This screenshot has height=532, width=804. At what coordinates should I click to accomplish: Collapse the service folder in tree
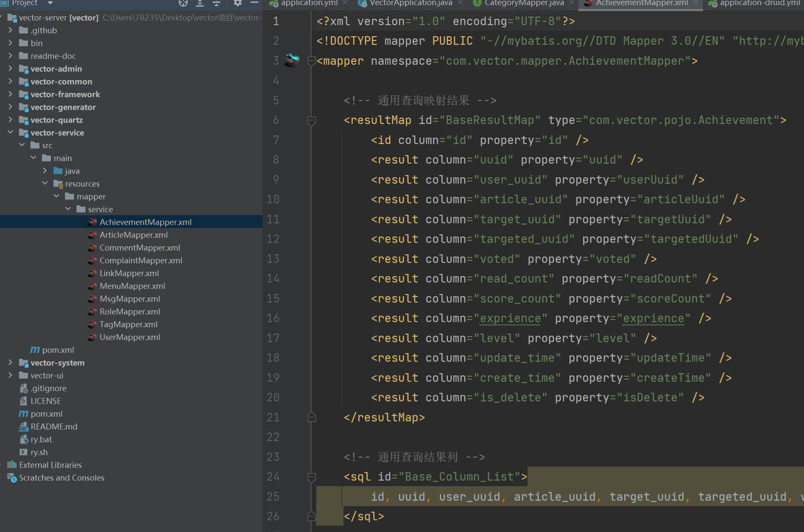pos(68,209)
